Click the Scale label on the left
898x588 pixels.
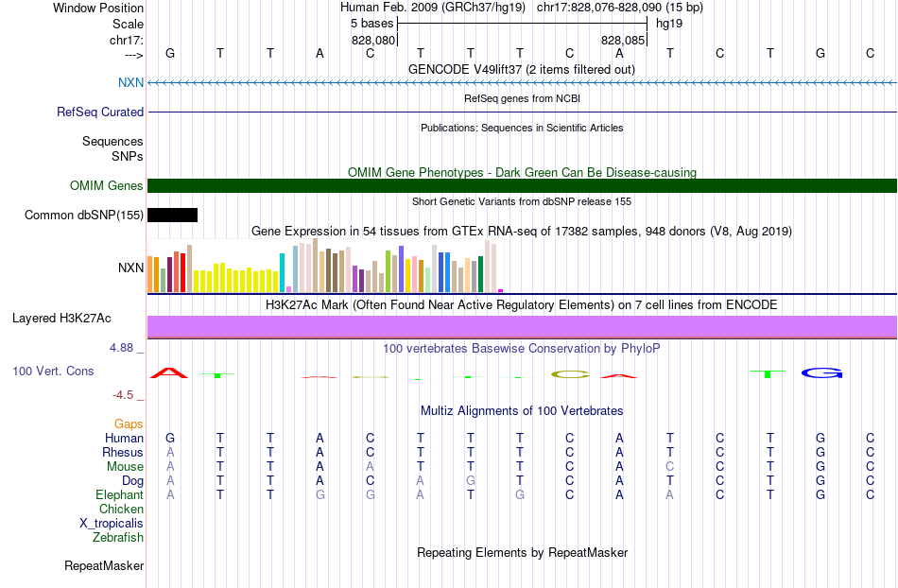coord(128,24)
